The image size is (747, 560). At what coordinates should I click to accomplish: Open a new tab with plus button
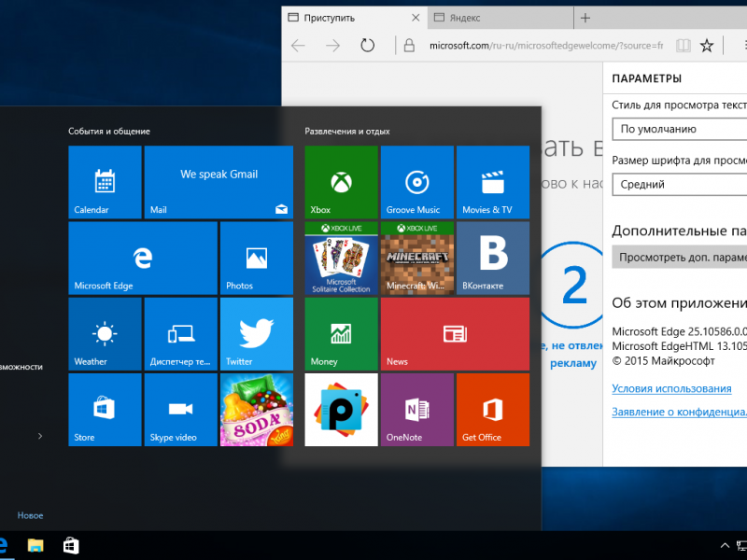coord(585,18)
